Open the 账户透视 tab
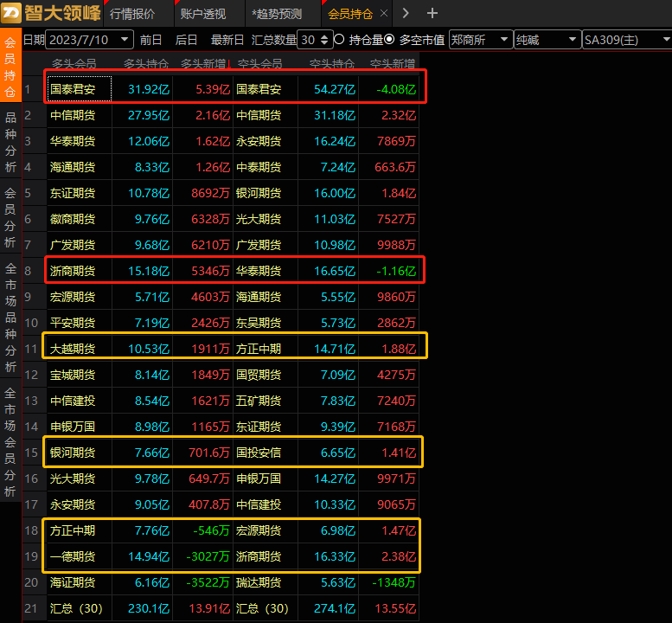Image resolution: width=672 pixels, height=623 pixels. [202, 14]
